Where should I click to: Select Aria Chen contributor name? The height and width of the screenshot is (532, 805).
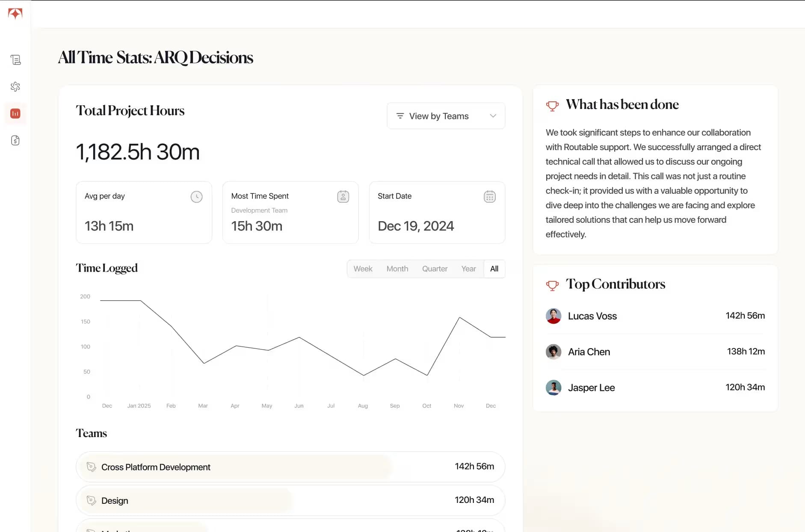pos(589,352)
